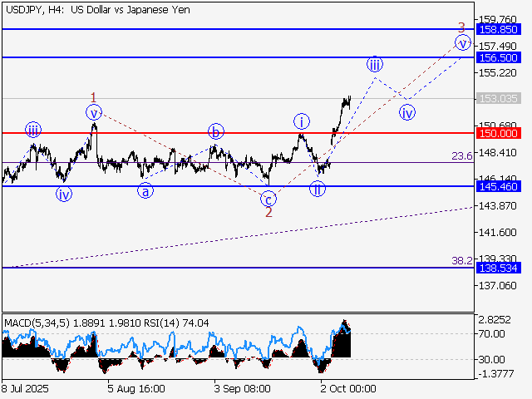Select circled v label near 158.850 line

(x=461, y=42)
